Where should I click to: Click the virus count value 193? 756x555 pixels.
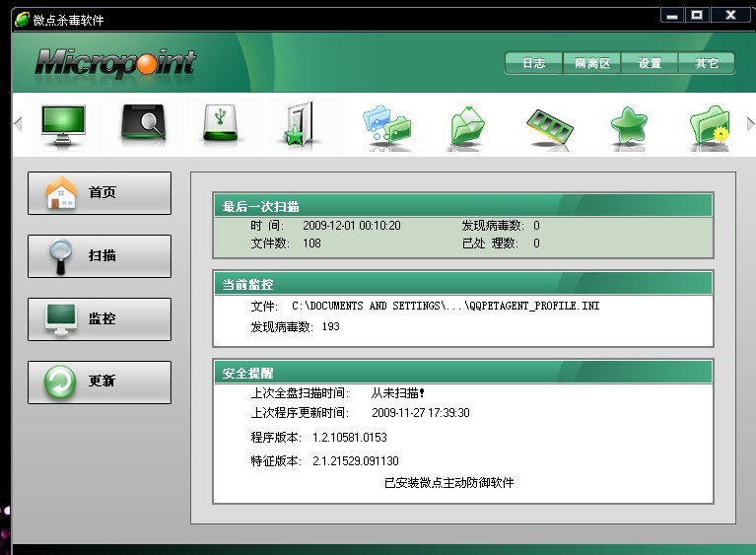click(331, 327)
